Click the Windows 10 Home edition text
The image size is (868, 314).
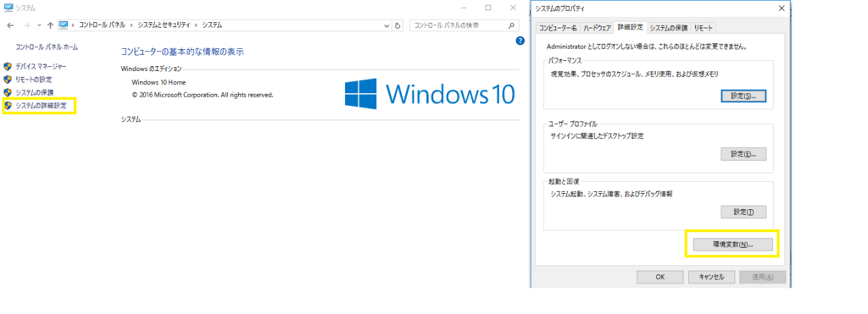(159, 82)
